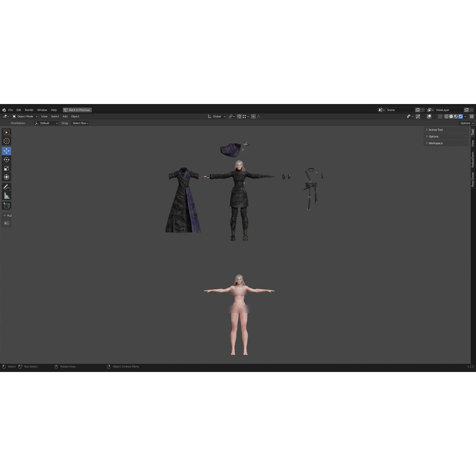Select the Measure tool
The width and height of the screenshot is (476, 476).
coord(6,196)
